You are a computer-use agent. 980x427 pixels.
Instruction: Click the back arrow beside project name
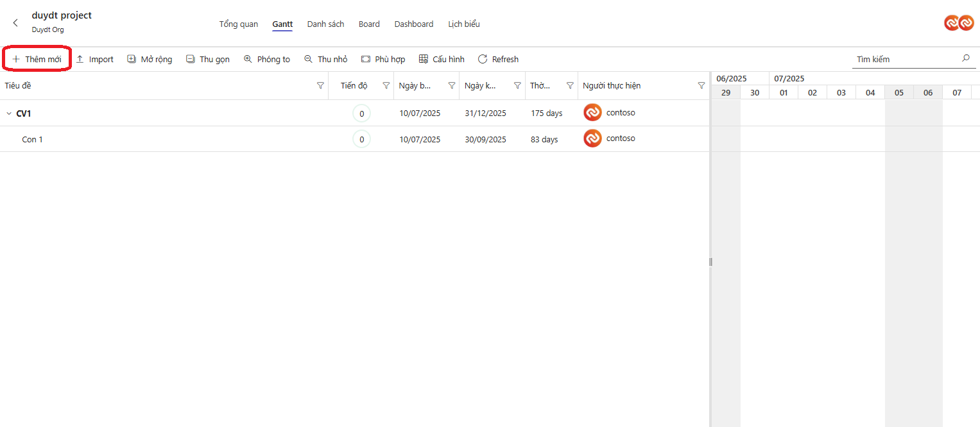click(15, 23)
